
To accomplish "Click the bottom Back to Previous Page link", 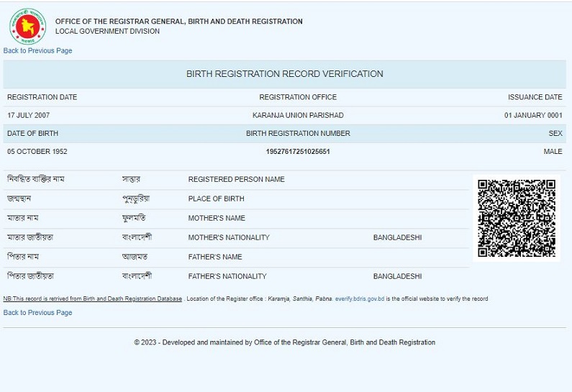I will click(37, 313).
